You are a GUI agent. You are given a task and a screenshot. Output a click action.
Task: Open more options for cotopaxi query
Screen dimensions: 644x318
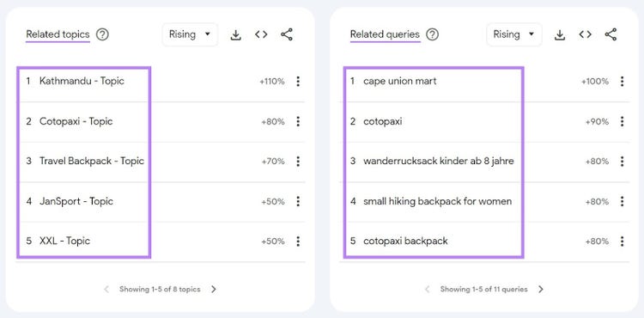click(x=623, y=121)
